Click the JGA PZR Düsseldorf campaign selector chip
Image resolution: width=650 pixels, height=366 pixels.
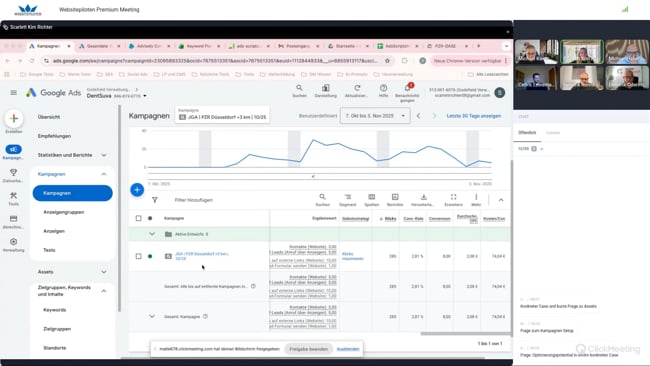coord(223,115)
